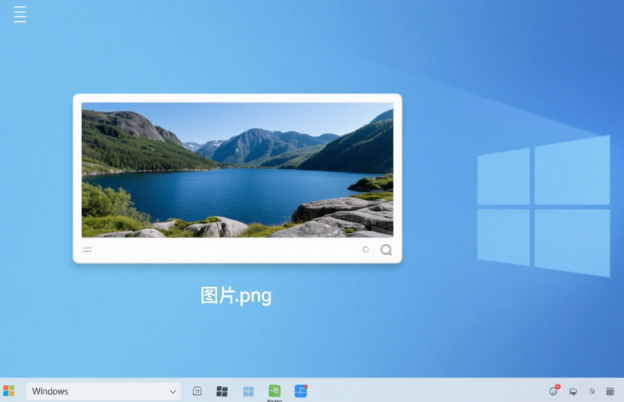624x402 pixels.
Task: Open the blue taskbar app with red dot
Action: click(301, 391)
